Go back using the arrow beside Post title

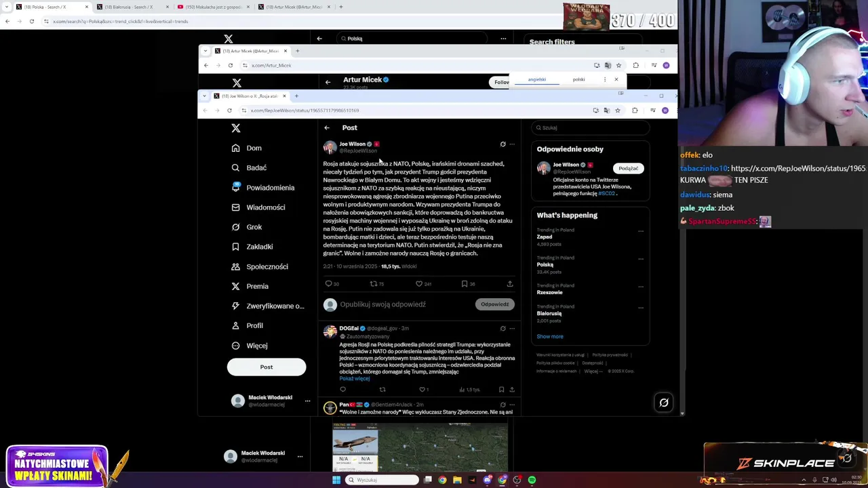[x=327, y=127]
